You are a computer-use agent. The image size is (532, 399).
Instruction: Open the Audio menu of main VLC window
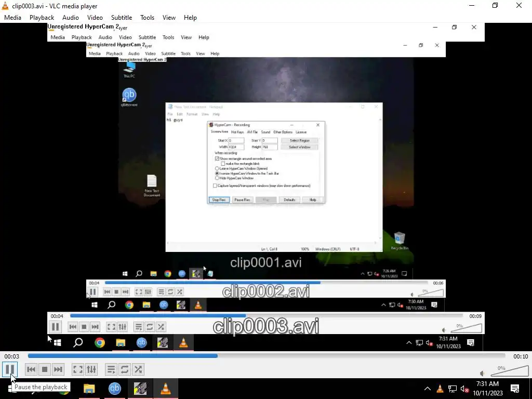click(x=71, y=18)
